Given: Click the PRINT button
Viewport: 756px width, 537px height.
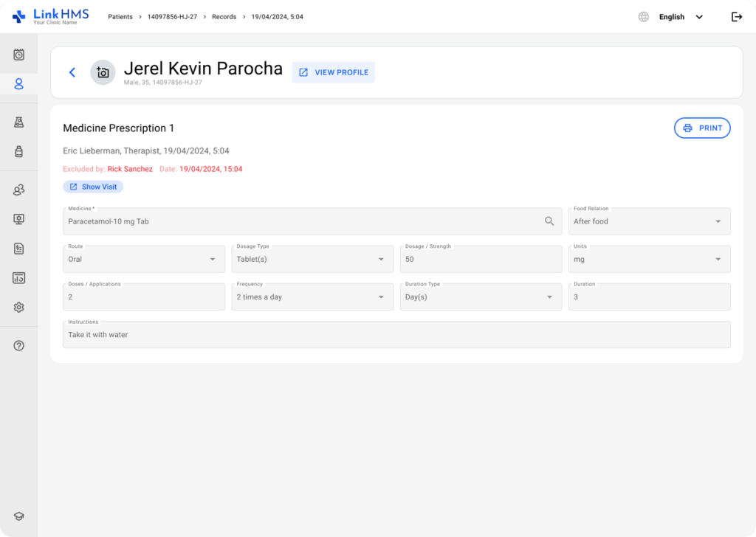Looking at the screenshot, I should tap(702, 128).
